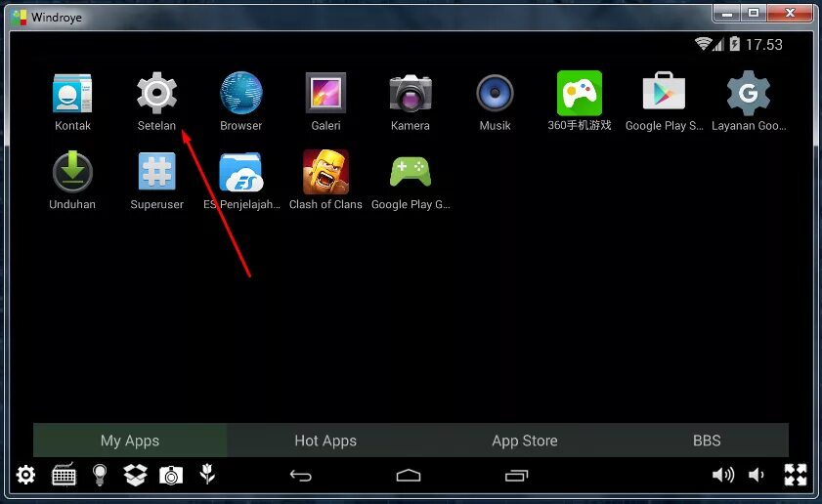822x504 pixels.
Task: Increase volume with loud speaker icon
Action: (723, 475)
